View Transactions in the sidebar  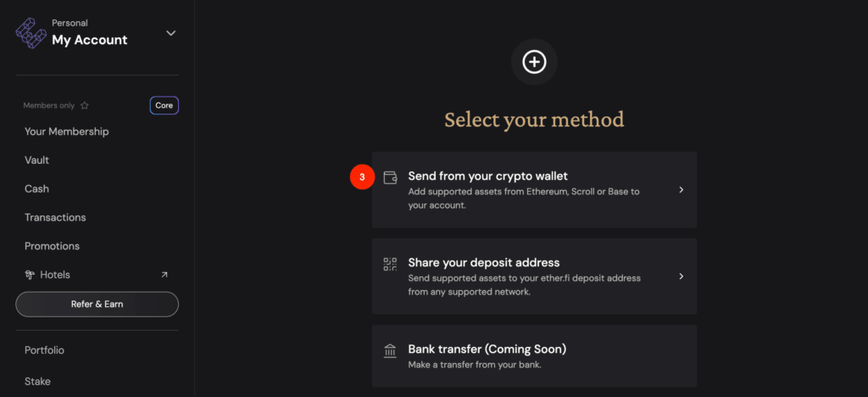click(x=55, y=218)
